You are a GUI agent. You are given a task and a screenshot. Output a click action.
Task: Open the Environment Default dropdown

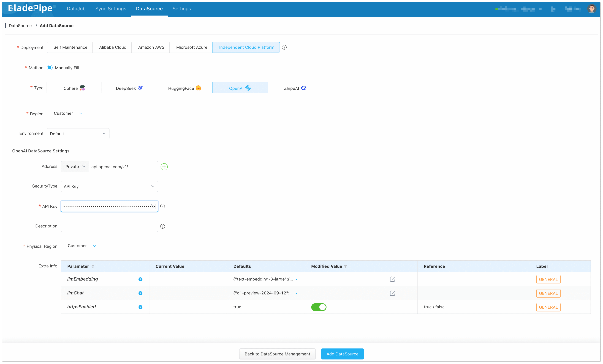coord(78,134)
